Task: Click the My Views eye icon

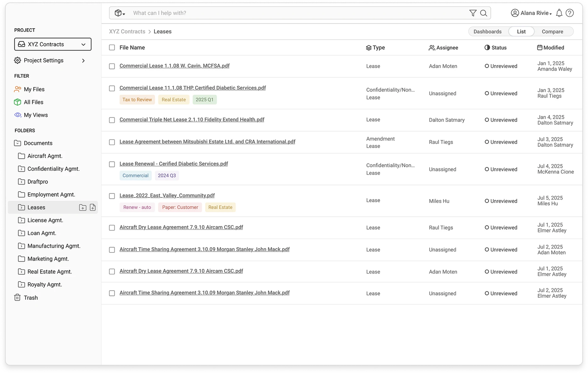Action: (x=17, y=115)
